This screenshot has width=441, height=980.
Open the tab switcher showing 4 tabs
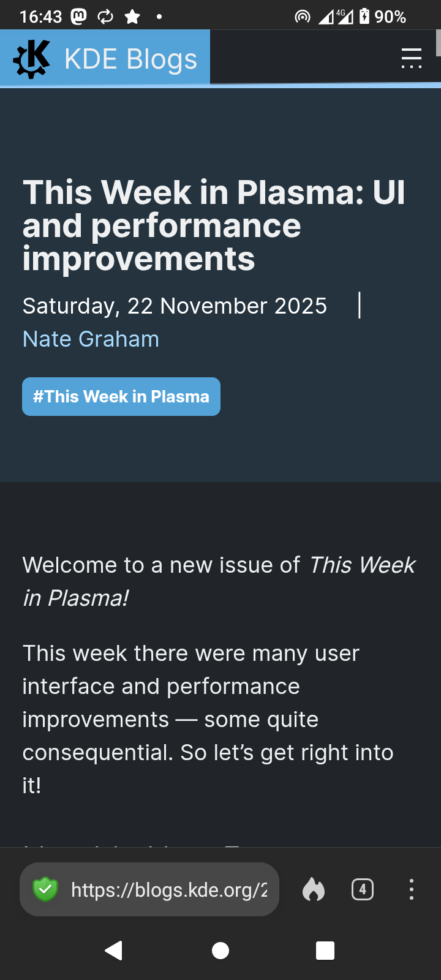pyautogui.click(x=363, y=889)
